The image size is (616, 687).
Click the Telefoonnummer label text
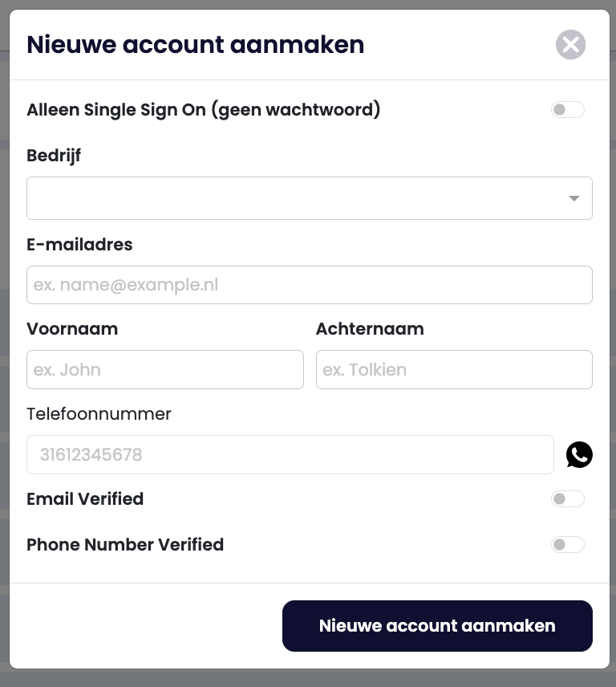coord(99,414)
